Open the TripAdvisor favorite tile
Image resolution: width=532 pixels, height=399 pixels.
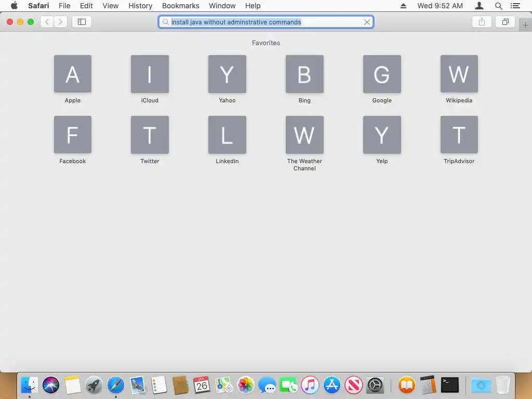click(x=459, y=135)
